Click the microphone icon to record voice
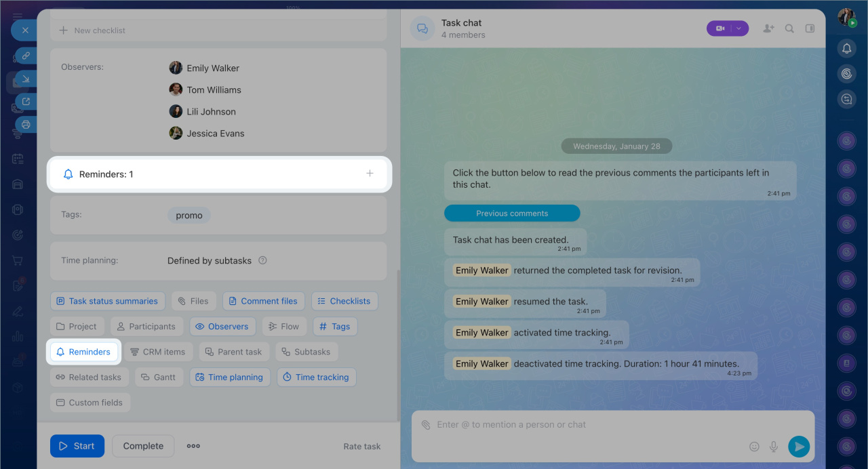Screen dimensions: 868x469 [x=774, y=447]
